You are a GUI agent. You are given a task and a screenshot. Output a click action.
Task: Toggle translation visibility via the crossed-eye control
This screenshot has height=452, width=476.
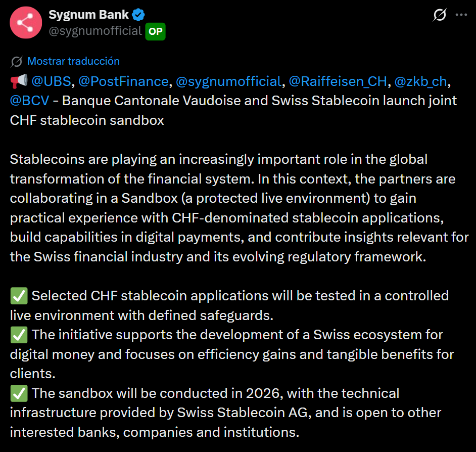16,61
